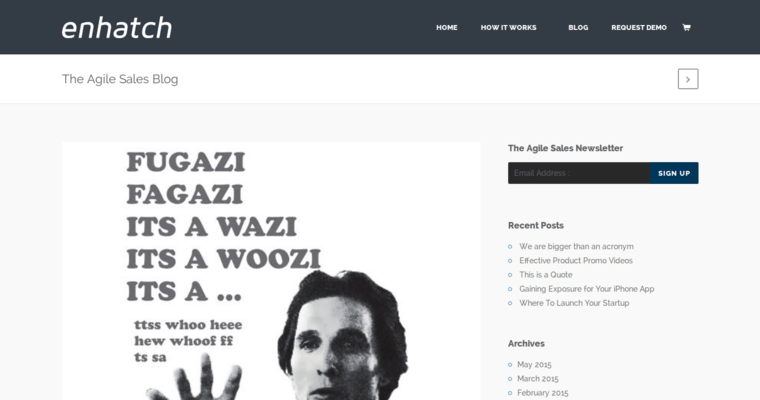Click The Agile Sales Blog heading

pyautogui.click(x=120, y=79)
